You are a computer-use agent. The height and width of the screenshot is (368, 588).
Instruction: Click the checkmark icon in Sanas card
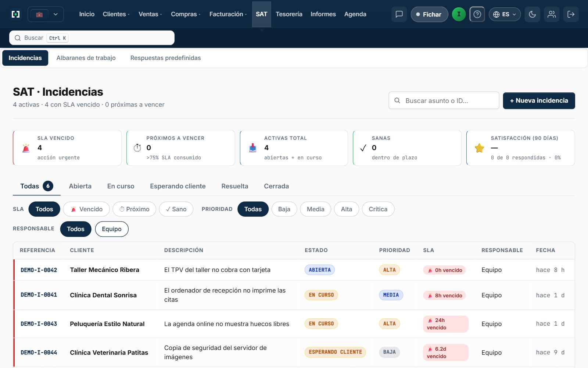tap(363, 148)
